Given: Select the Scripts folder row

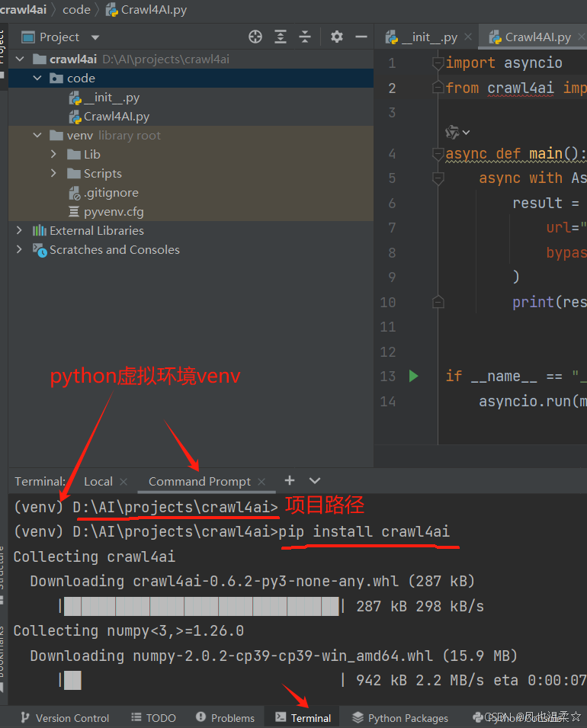Looking at the screenshot, I should point(191,173).
